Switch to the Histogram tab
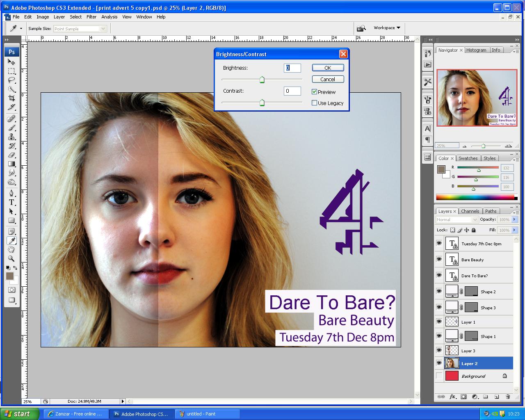 tap(476, 50)
